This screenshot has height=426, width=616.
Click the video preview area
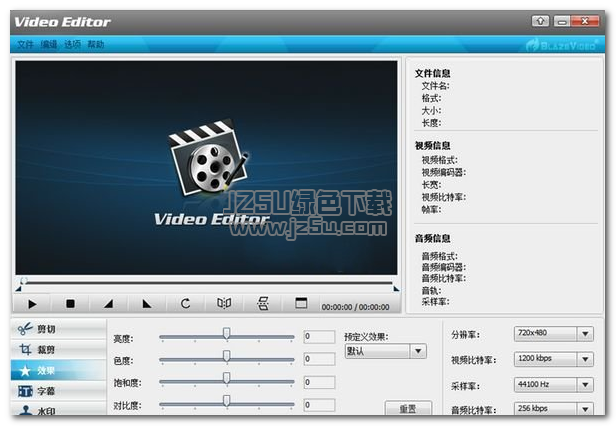click(206, 168)
